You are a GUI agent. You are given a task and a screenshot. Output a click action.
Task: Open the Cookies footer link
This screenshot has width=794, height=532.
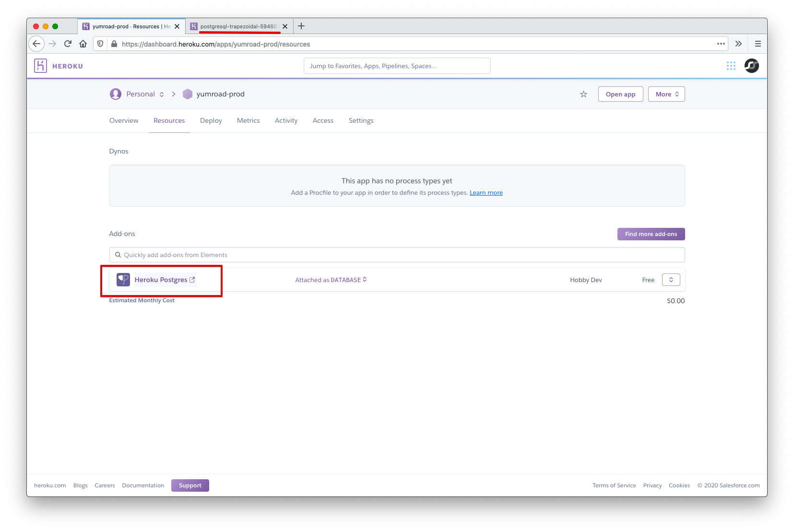click(679, 485)
